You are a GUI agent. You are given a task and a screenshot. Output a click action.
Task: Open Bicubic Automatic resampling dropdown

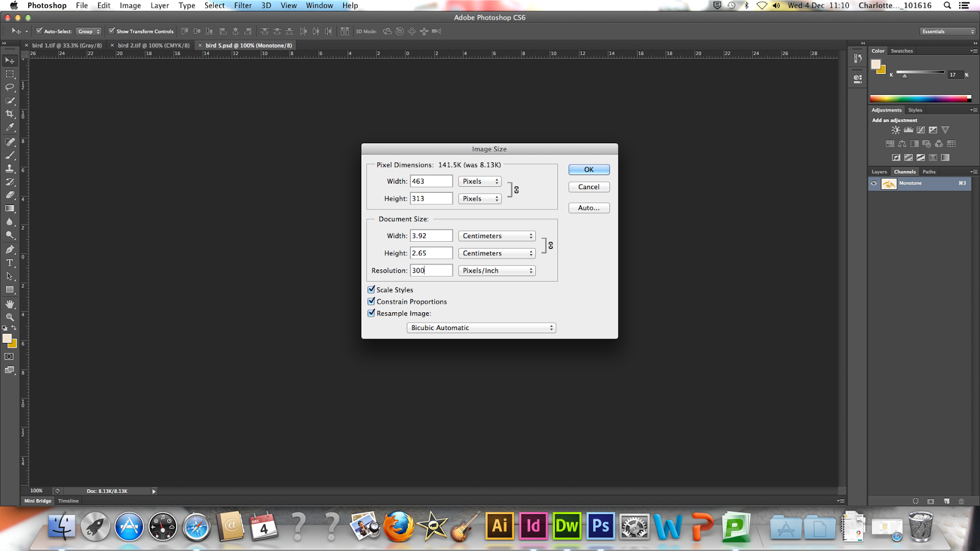coord(481,328)
